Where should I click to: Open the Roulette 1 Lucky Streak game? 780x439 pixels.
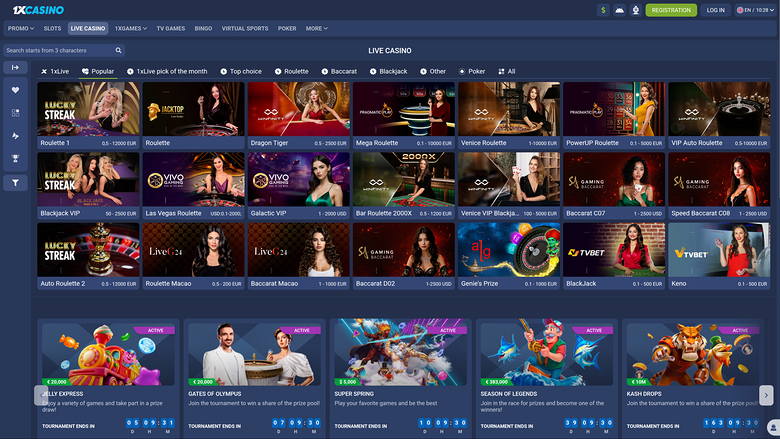(88, 115)
